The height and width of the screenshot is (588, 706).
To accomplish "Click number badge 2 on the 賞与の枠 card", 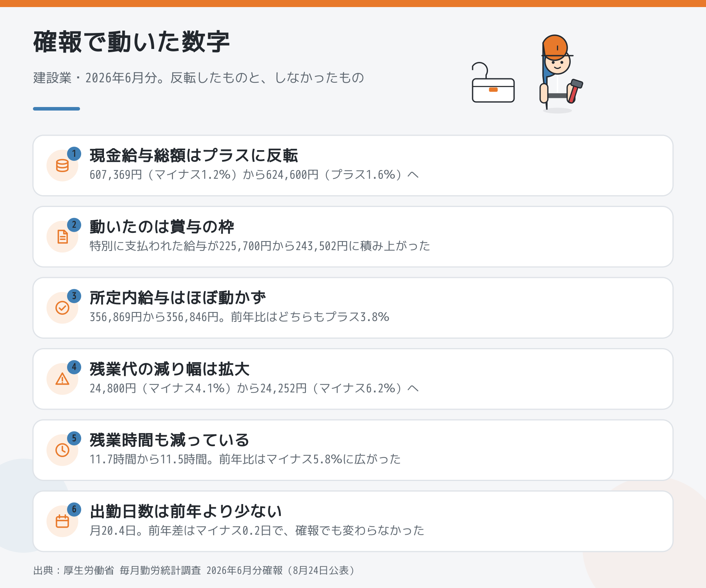I will 74,225.
